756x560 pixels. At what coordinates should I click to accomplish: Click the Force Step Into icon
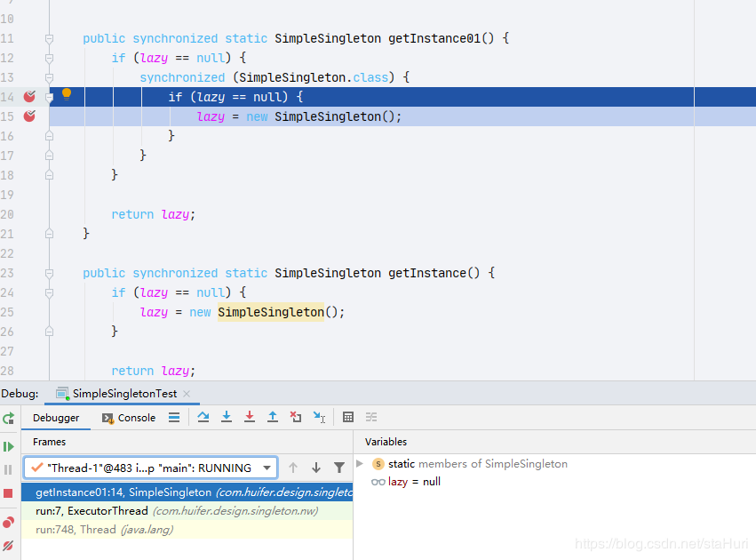click(250, 417)
